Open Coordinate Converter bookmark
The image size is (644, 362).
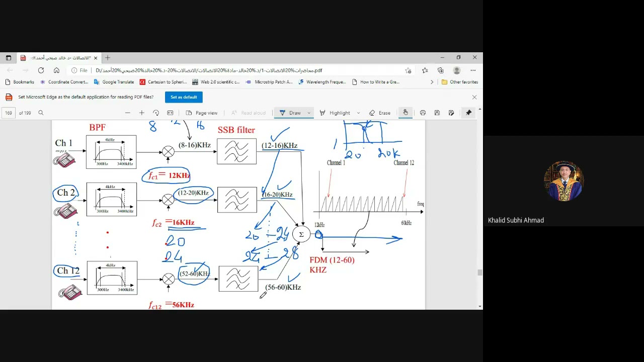64,82
